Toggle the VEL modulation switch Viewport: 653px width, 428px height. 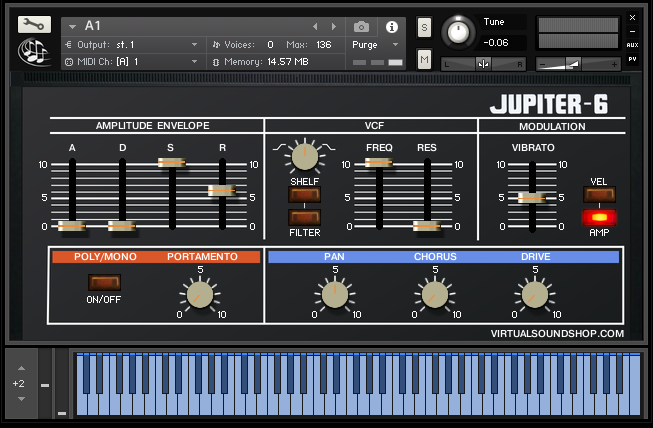coord(599,195)
